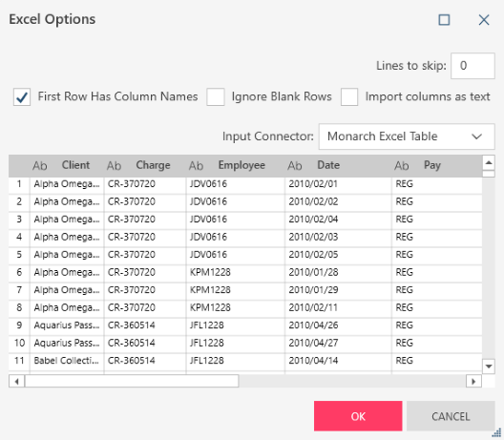504x440 pixels.
Task: Click the Ab type icon beside Date
Action: point(295,166)
